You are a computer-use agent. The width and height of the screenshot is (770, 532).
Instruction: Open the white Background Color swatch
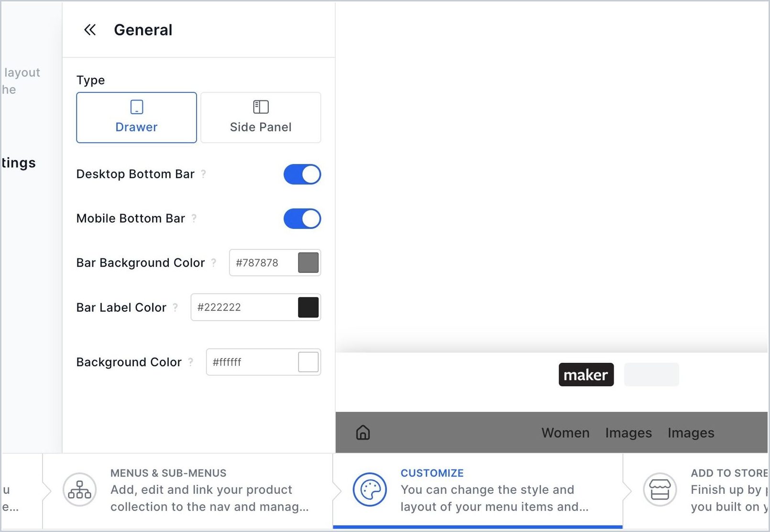coord(308,362)
